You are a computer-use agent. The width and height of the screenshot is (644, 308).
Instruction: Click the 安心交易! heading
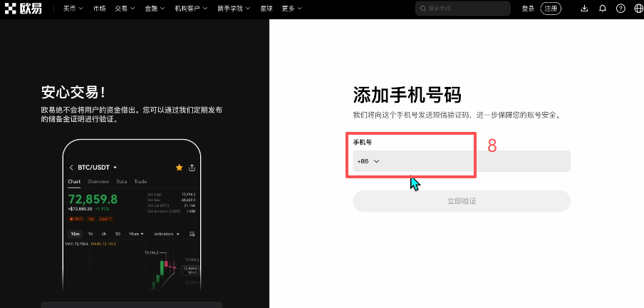coord(73,92)
